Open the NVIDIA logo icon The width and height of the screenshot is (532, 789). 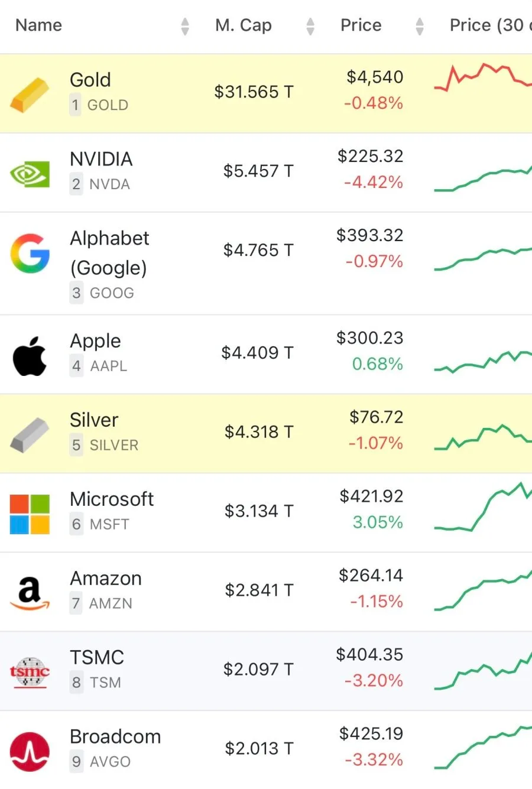(30, 174)
